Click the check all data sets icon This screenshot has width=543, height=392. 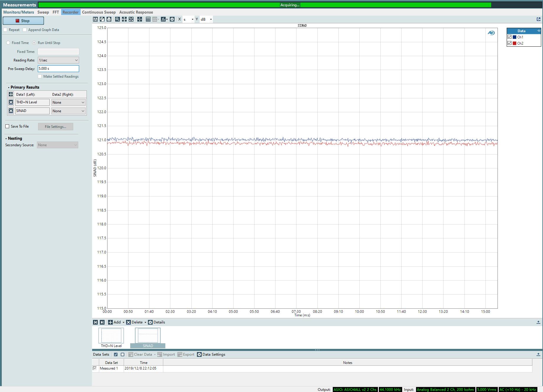pos(116,354)
